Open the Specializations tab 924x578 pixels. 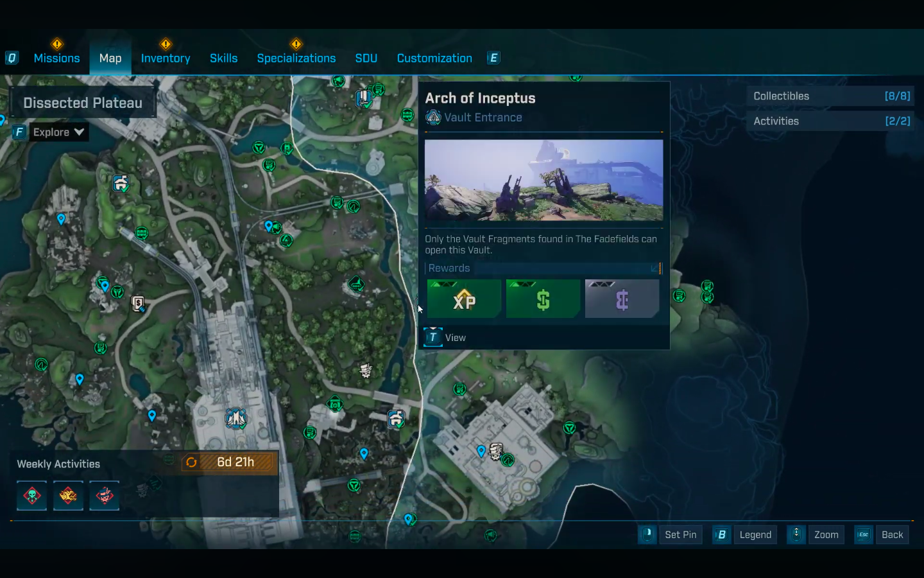(296, 58)
